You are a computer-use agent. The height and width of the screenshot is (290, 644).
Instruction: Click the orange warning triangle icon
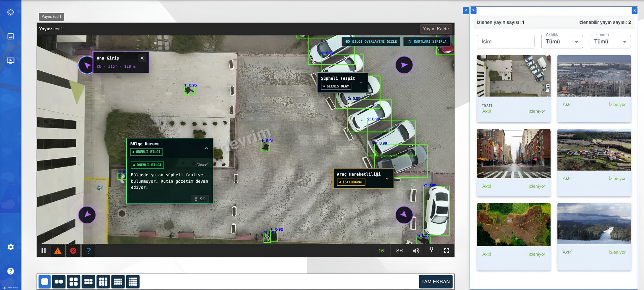click(58, 251)
